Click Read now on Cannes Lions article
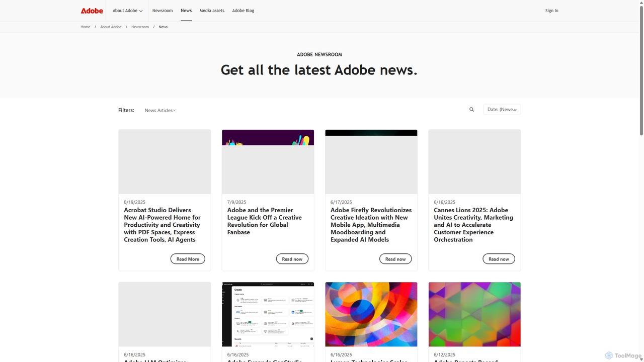This screenshot has width=644, height=362. click(499, 259)
